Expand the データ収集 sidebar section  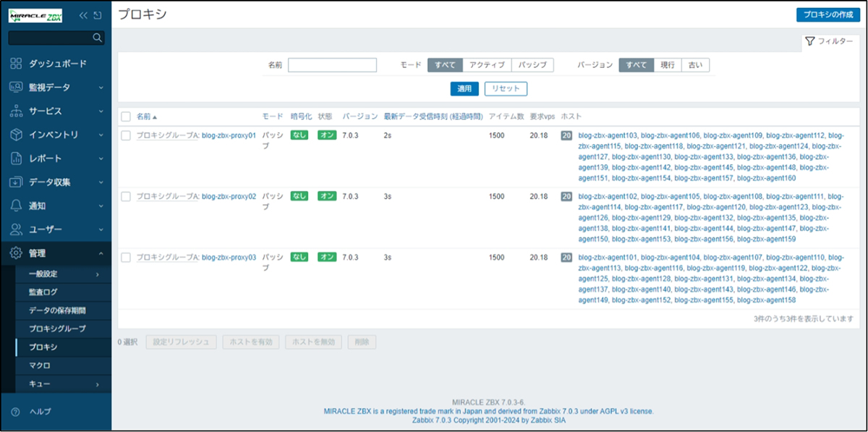[x=101, y=182]
